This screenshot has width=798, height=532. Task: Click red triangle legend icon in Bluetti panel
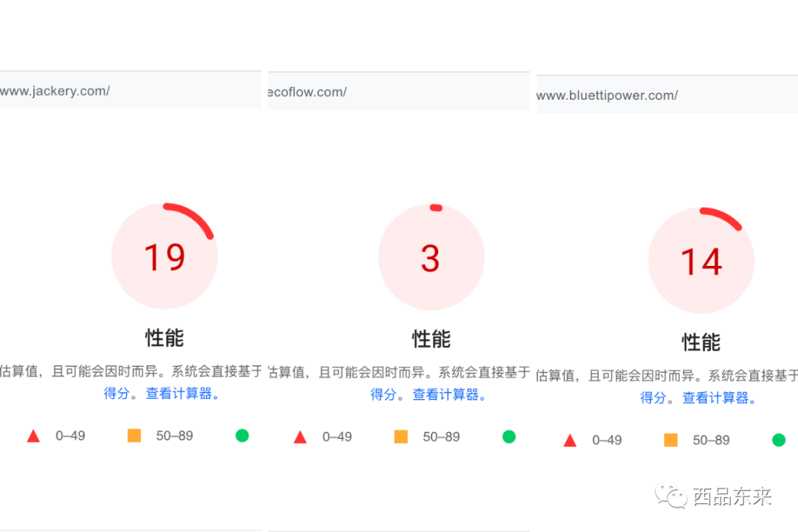pos(570,440)
